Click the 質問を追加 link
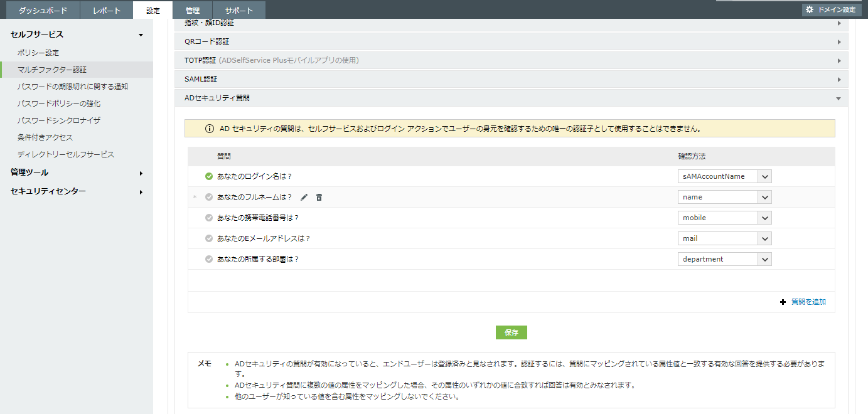The image size is (868, 414). (808, 302)
